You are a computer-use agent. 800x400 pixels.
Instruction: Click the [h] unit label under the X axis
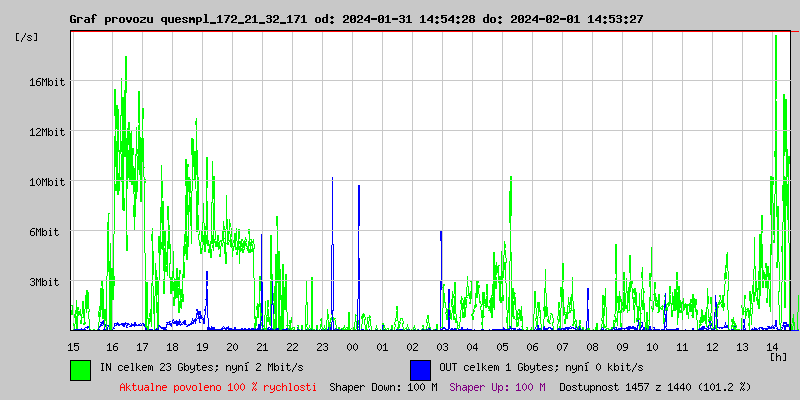point(778,356)
